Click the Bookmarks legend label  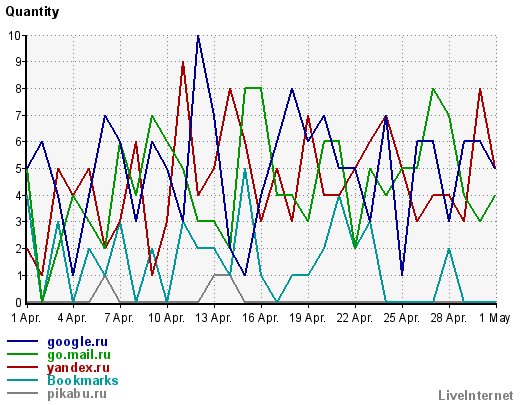click(x=83, y=380)
